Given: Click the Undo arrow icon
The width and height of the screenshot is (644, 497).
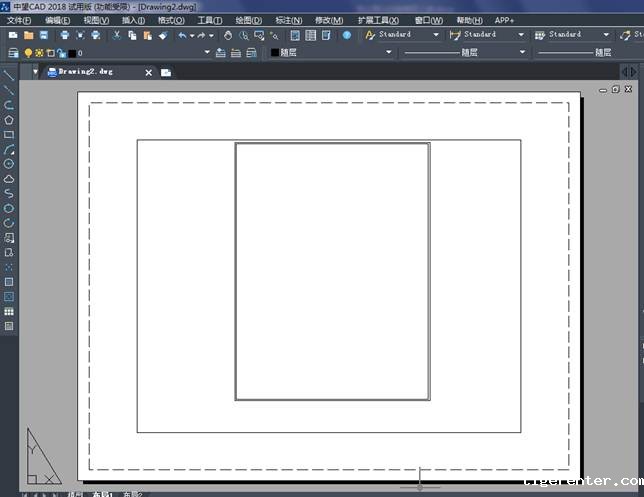Looking at the screenshot, I should 182,35.
